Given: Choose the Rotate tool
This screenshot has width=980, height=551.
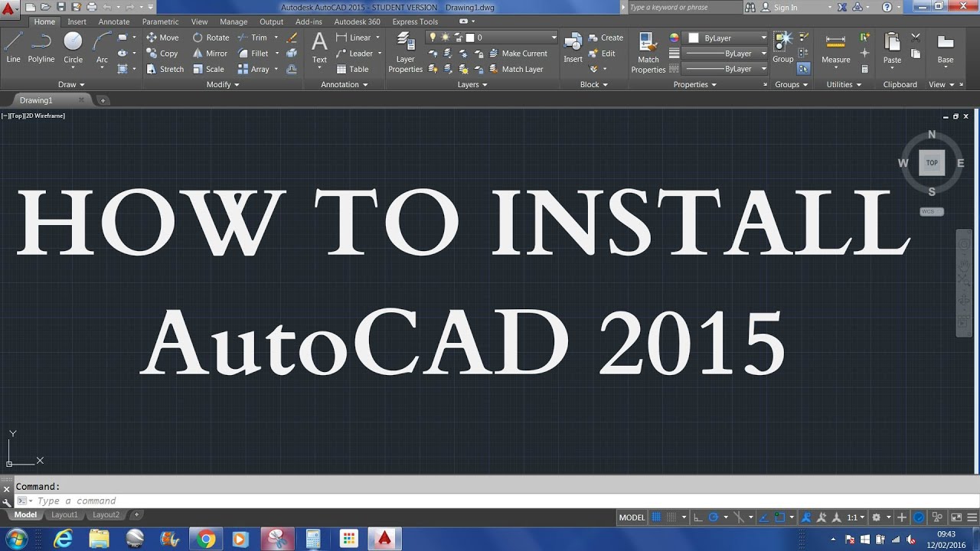Looking at the screenshot, I should (x=211, y=37).
